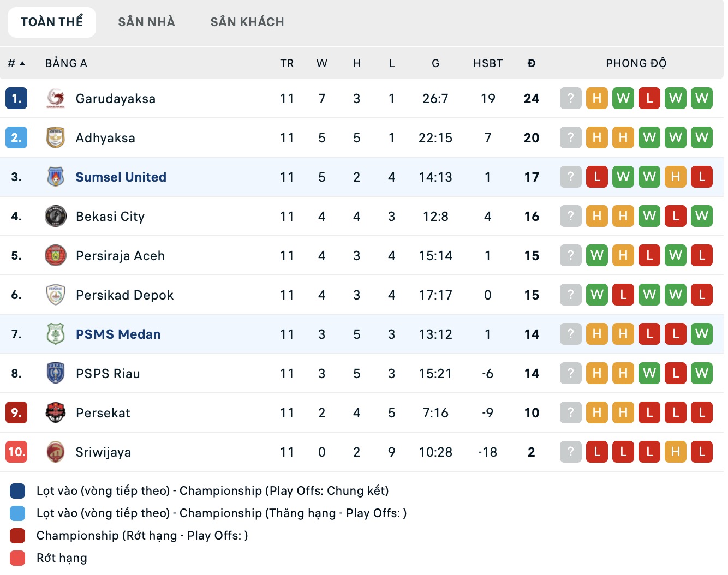728x575 pixels.
Task: Click the Garudayaksa club crest logo
Action: pos(56,98)
